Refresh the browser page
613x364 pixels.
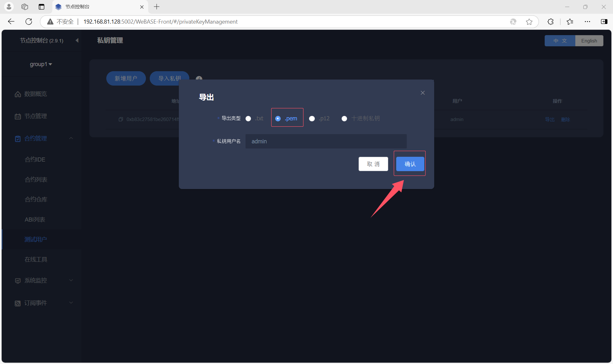pyautogui.click(x=29, y=22)
